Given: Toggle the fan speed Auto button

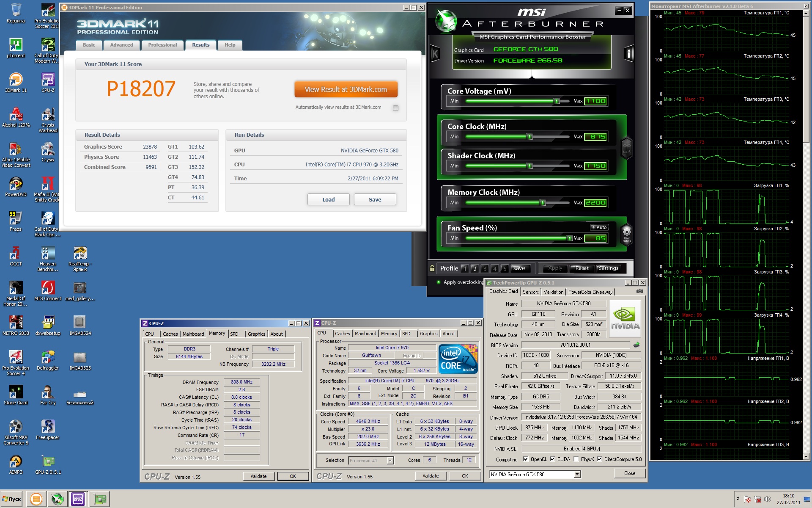Looking at the screenshot, I should (599, 227).
